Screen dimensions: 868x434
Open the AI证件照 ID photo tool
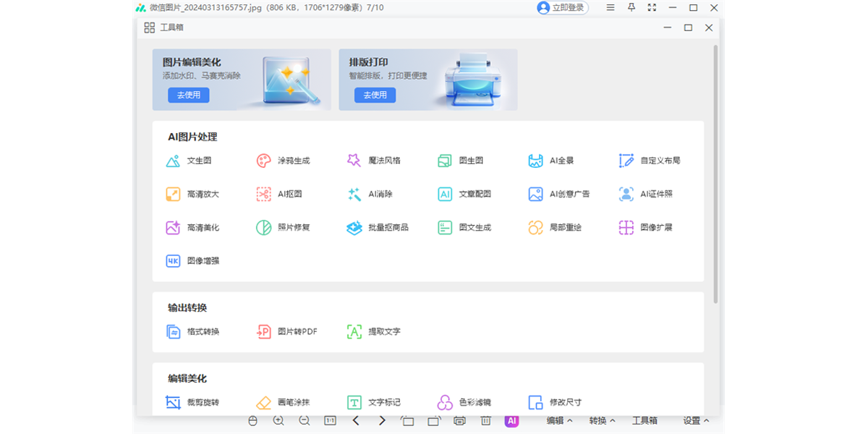click(x=645, y=194)
